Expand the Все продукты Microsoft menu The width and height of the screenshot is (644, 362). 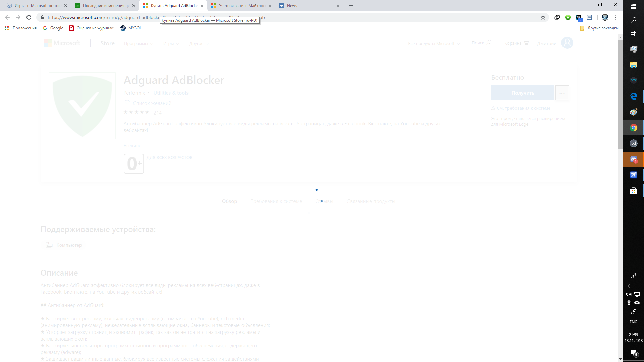434,44
